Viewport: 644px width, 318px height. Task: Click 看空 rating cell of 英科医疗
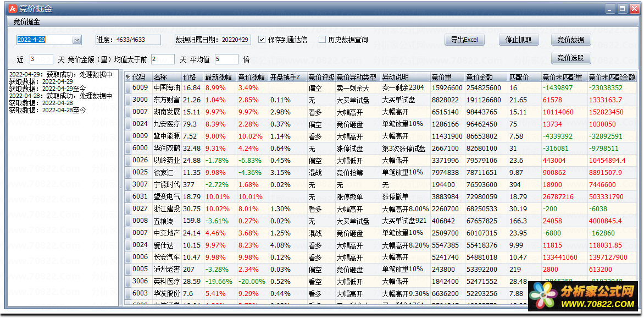321,281
